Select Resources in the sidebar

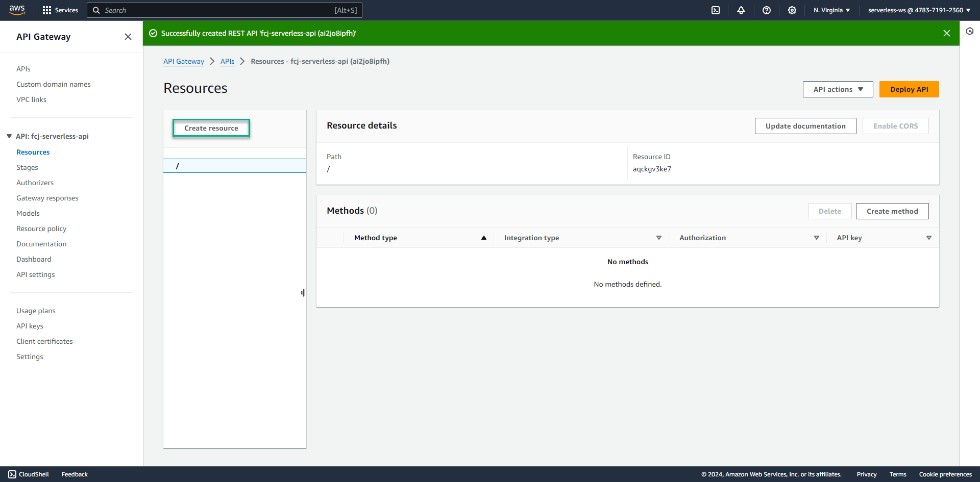(x=33, y=152)
